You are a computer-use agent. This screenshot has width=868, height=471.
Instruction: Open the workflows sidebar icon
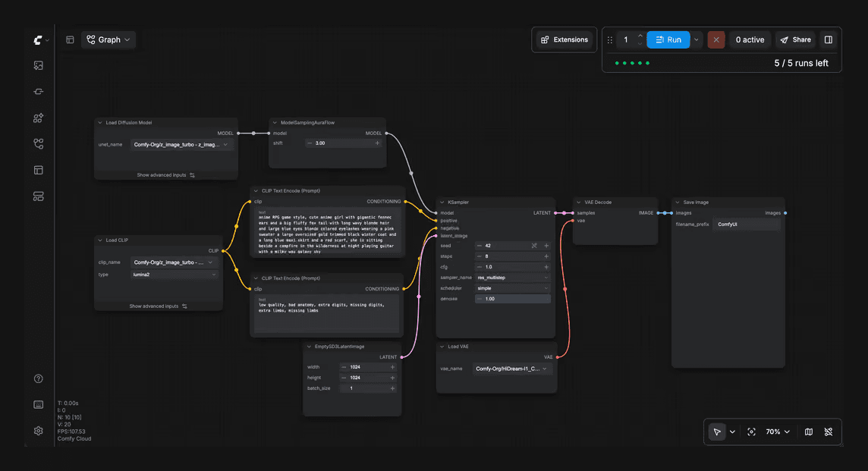[x=38, y=144]
